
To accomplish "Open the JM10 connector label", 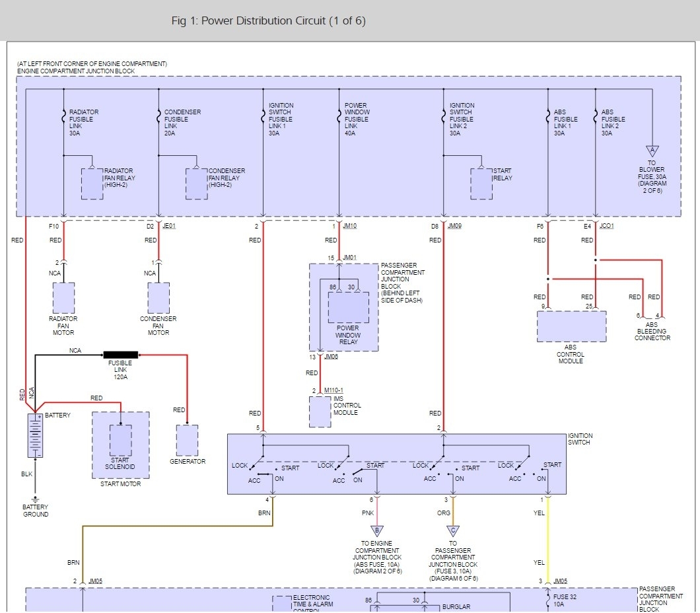I will [350, 226].
